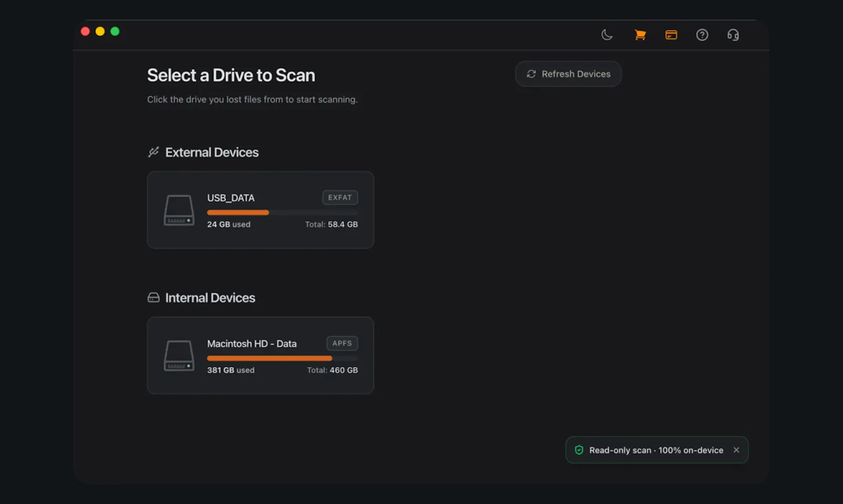Click the Macintosh HD usage bar
The height and width of the screenshot is (504, 843).
[282, 358]
